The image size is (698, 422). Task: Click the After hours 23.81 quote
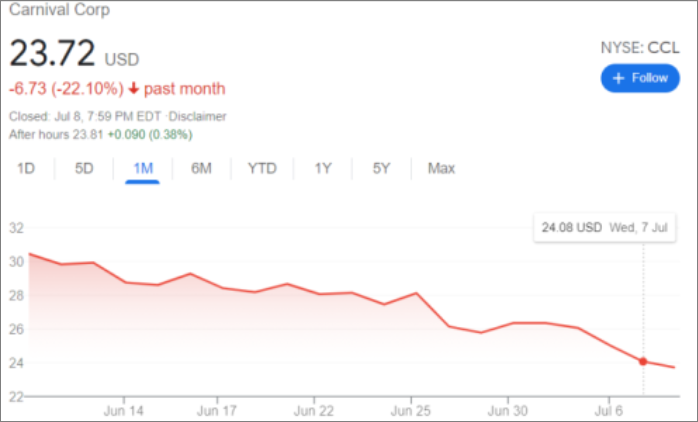click(100, 134)
